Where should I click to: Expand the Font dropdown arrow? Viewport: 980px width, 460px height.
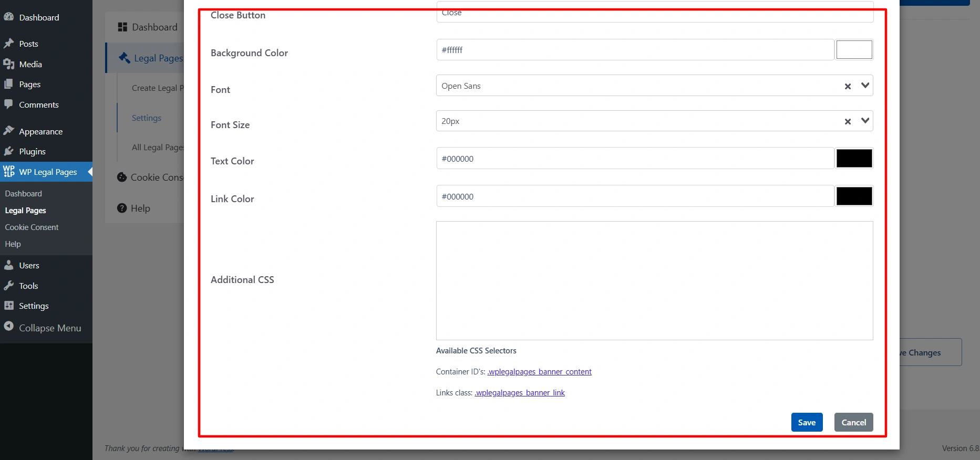pos(865,86)
